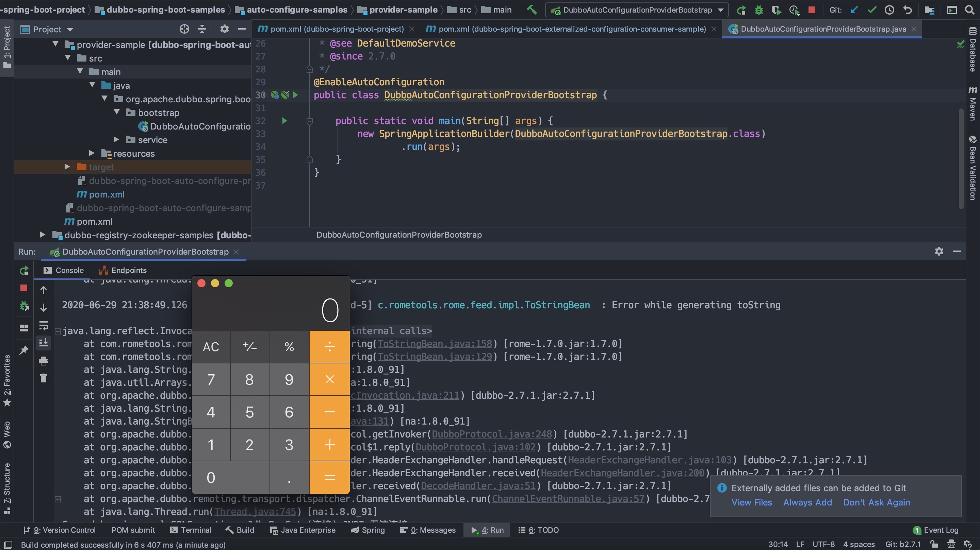This screenshot has width=980, height=550.
Task: Expand the target folder in tree
Action: tap(67, 167)
